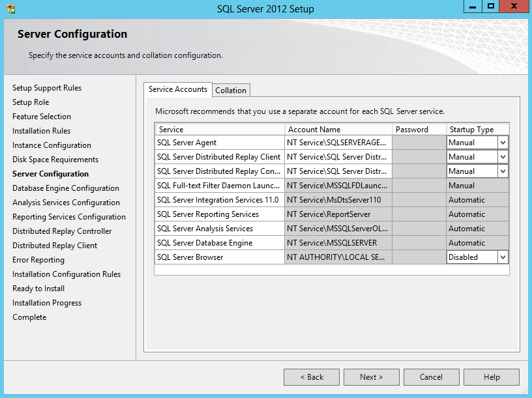This screenshot has height=398, width=532.
Task: Click 'NT Service\MSSQLSERVER' account name
Action: (338, 243)
